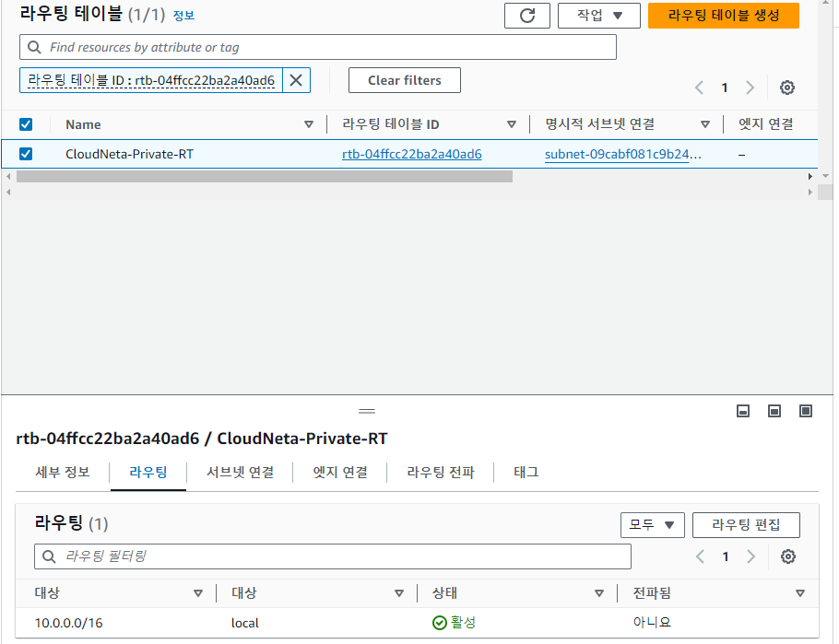Open routes table preferences gear
The width and height of the screenshot is (839, 644).
tap(788, 556)
